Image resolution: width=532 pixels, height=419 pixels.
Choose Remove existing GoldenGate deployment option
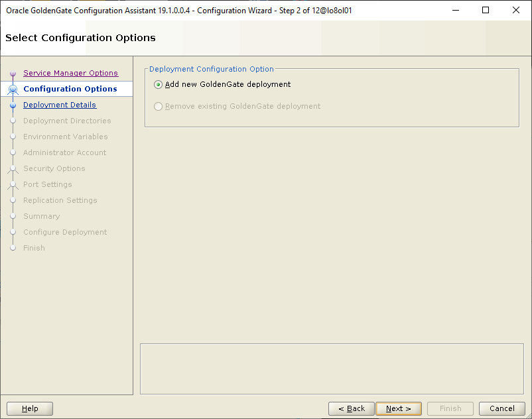click(x=158, y=106)
